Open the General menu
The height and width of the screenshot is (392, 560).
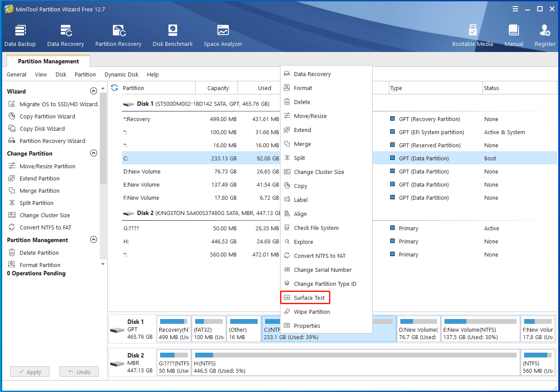17,74
